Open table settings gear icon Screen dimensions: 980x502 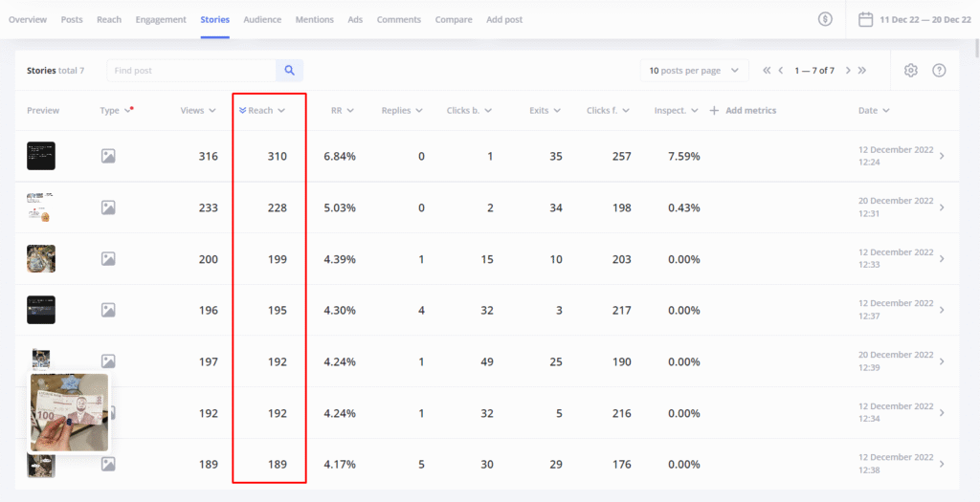[x=910, y=71]
